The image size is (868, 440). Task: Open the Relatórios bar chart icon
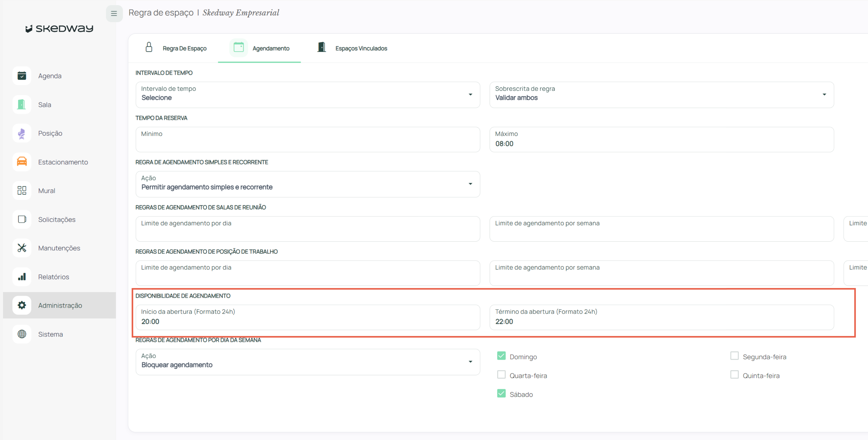(22, 277)
